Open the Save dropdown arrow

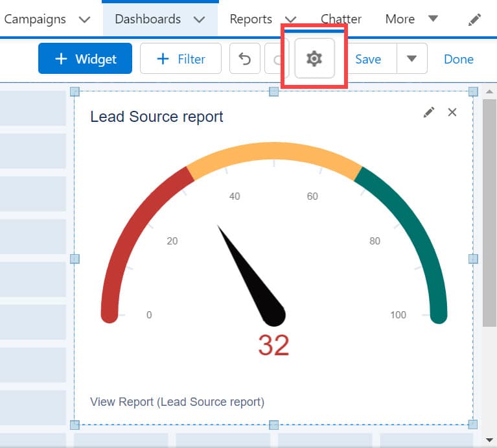click(x=411, y=58)
